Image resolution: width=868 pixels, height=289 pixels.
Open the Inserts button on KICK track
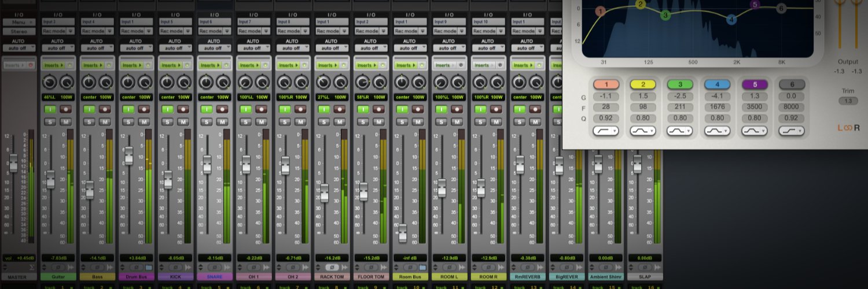[171, 65]
